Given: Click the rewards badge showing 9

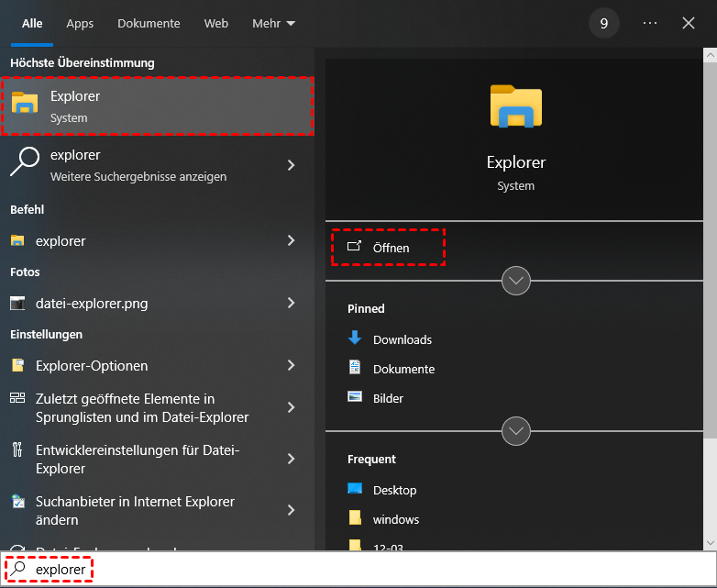Looking at the screenshot, I should pos(603,24).
